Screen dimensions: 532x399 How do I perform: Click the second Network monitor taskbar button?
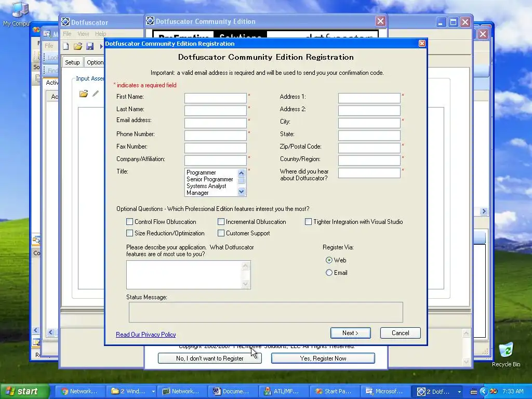point(182,391)
